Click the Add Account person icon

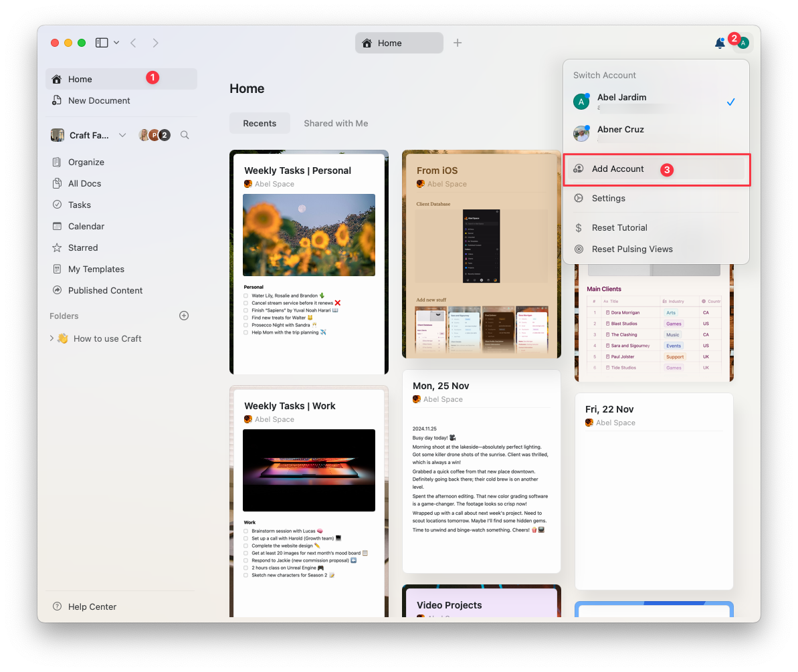pyautogui.click(x=579, y=169)
